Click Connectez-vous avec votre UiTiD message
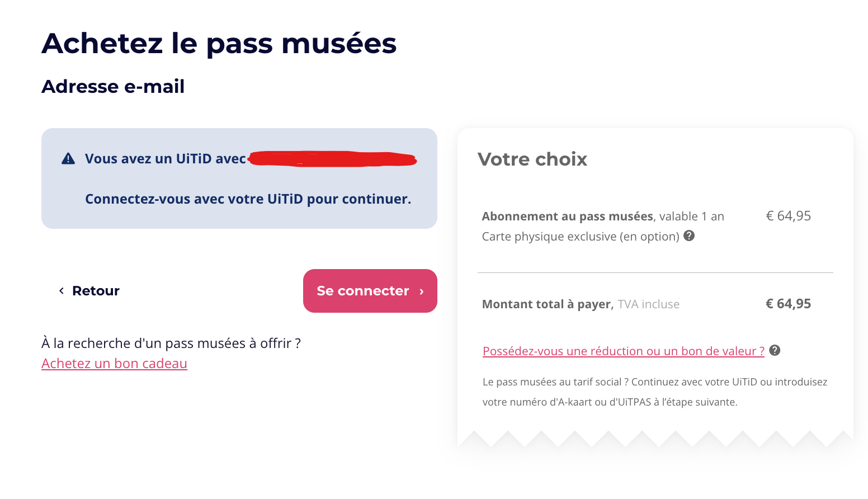Image resolution: width=868 pixels, height=499 pixels. 248,199
